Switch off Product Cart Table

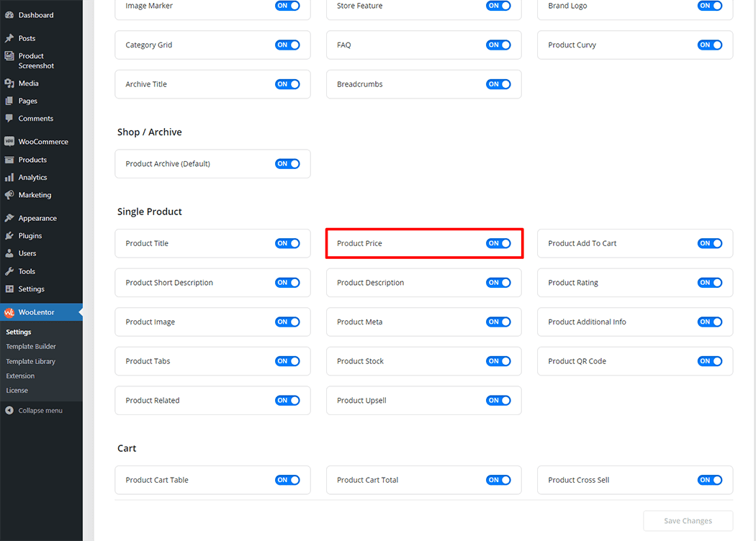(x=287, y=480)
